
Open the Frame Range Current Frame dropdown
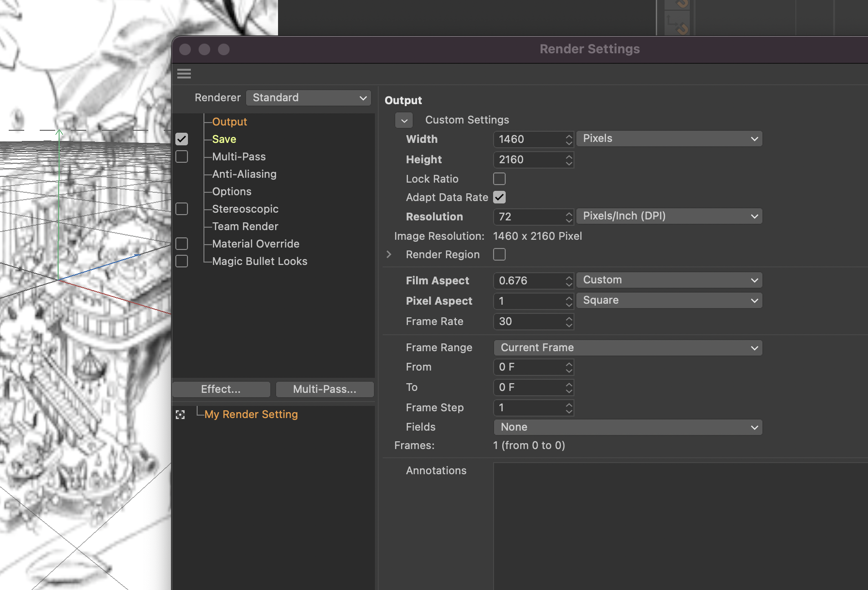(628, 348)
